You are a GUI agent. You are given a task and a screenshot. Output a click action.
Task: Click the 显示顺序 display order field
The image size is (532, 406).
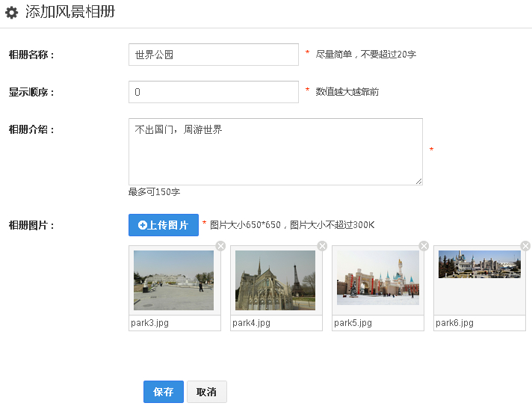214,92
